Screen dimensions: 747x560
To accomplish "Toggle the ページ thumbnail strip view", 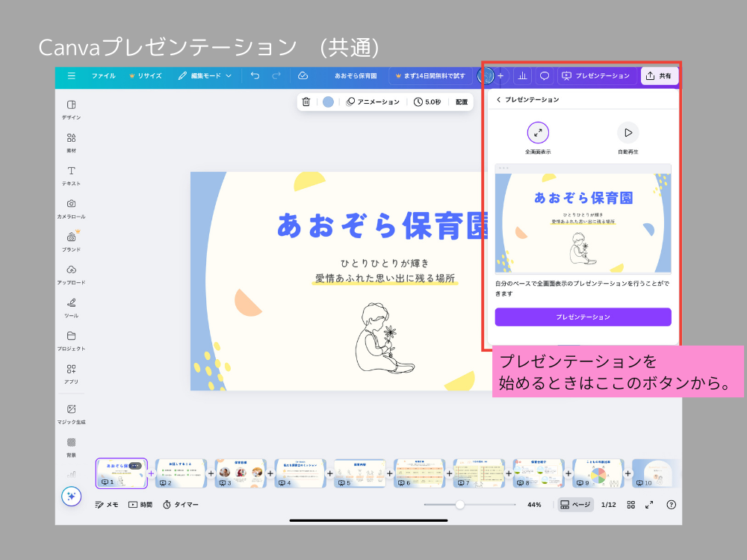I will [x=575, y=505].
